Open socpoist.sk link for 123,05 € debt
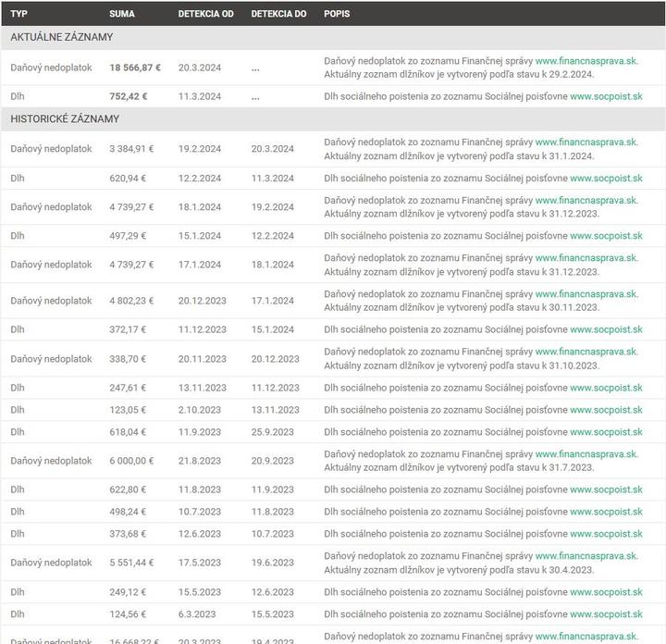This screenshot has height=644, width=666. tap(606, 410)
